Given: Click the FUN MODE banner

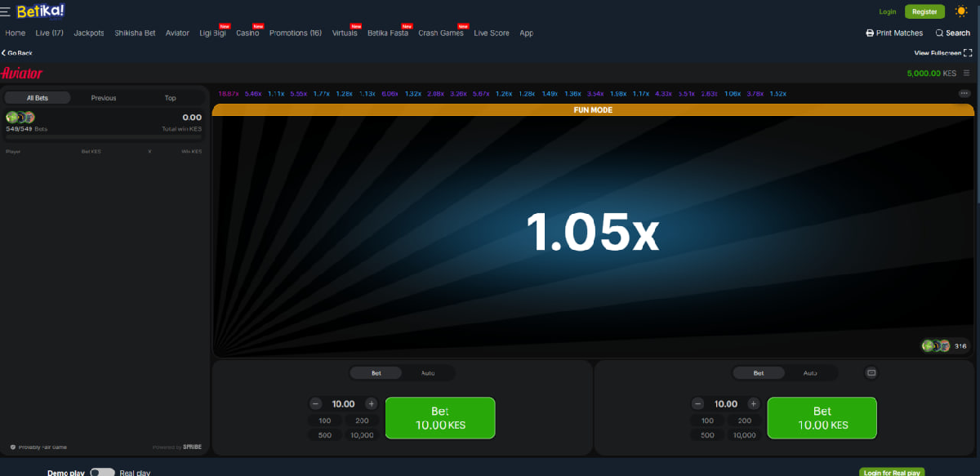Looking at the screenshot, I should click(593, 109).
